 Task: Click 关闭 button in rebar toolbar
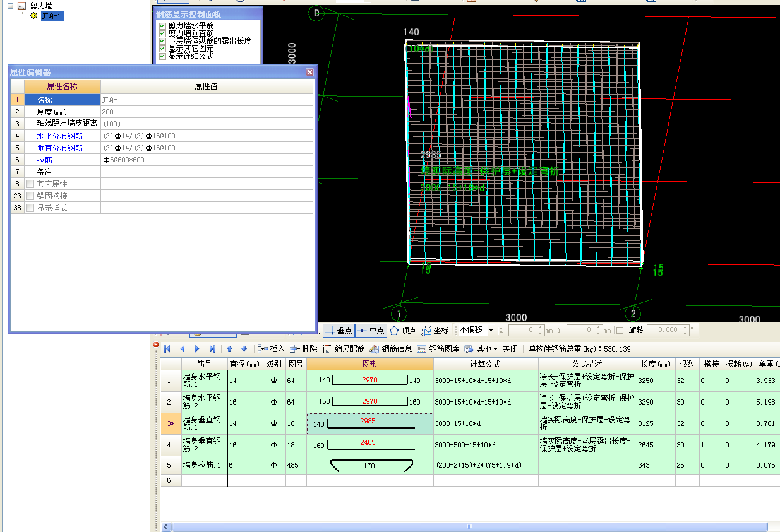click(x=510, y=348)
